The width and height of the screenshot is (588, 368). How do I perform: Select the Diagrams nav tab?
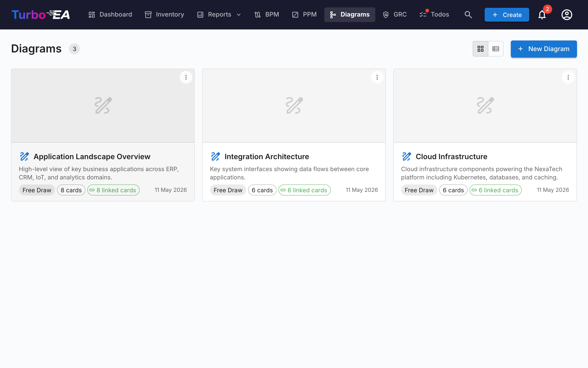click(350, 14)
